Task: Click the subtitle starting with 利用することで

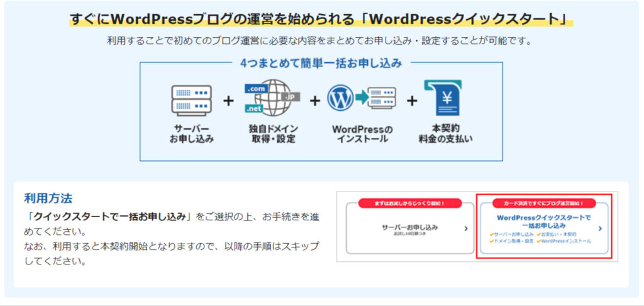Action: (319, 41)
